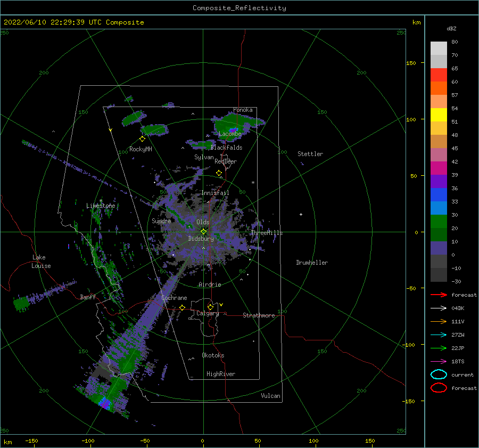This screenshot has width=479, height=448.
Task: Click the Limestone label
Action: tap(101, 206)
